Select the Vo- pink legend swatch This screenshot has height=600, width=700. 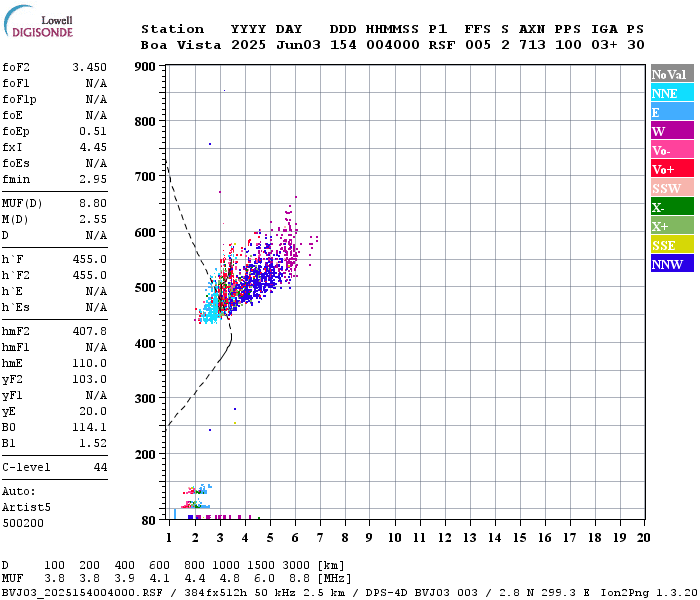(672, 150)
